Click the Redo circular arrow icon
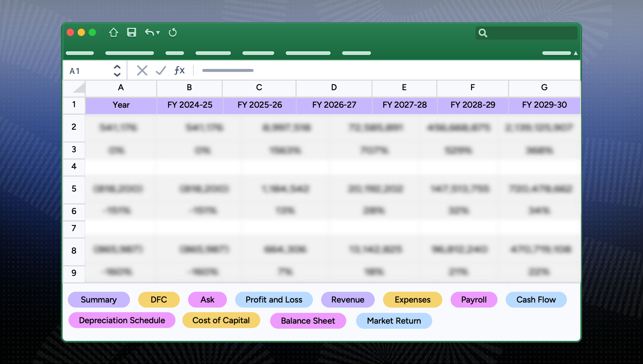 [x=173, y=32]
